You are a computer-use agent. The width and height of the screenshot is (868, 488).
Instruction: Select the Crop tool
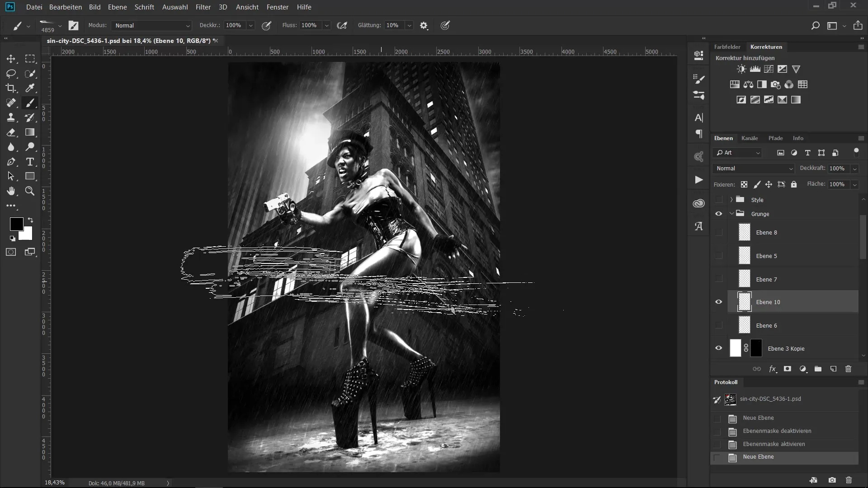[x=11, y=88]
